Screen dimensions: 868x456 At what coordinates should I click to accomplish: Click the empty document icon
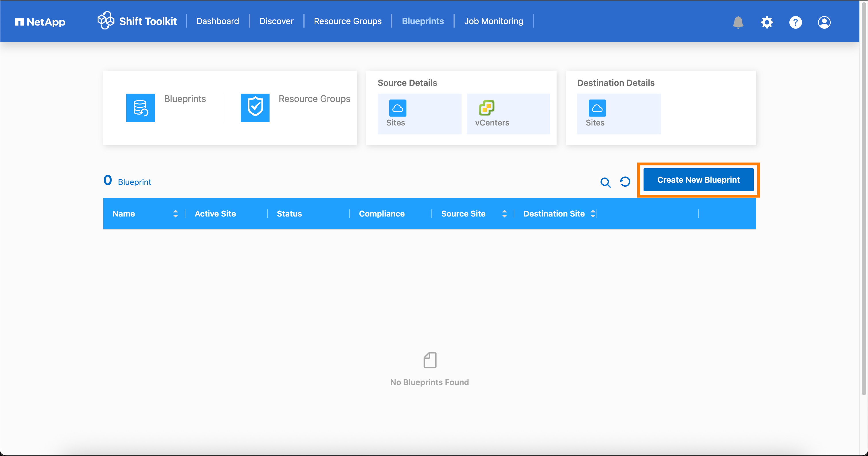pyautogui.click(x=430, y=360)
